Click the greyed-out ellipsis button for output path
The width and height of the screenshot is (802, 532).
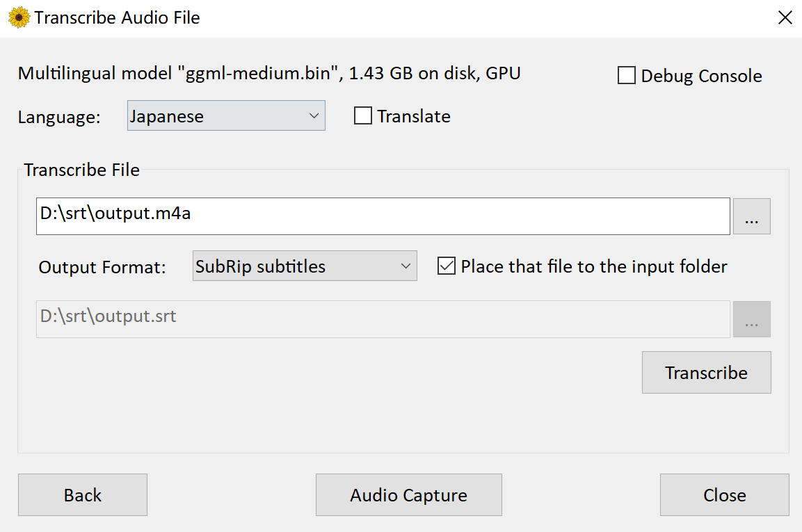(751, 319)
